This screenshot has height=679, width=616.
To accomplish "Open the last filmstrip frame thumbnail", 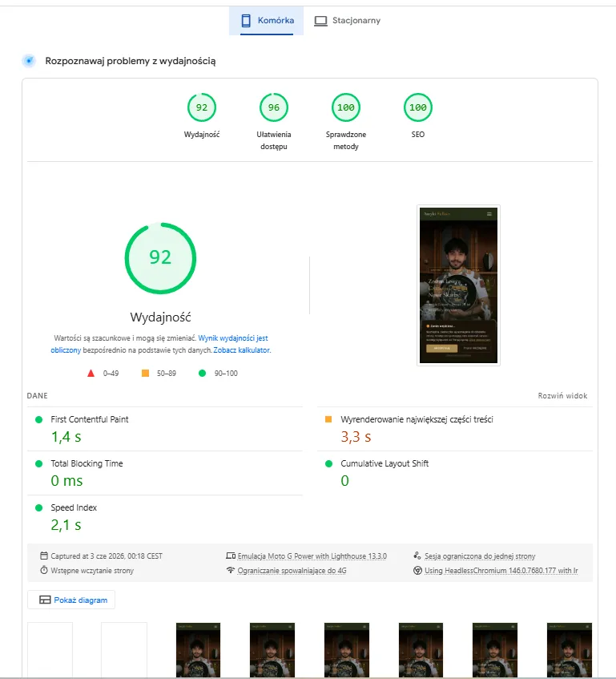I will pos(570,650).
